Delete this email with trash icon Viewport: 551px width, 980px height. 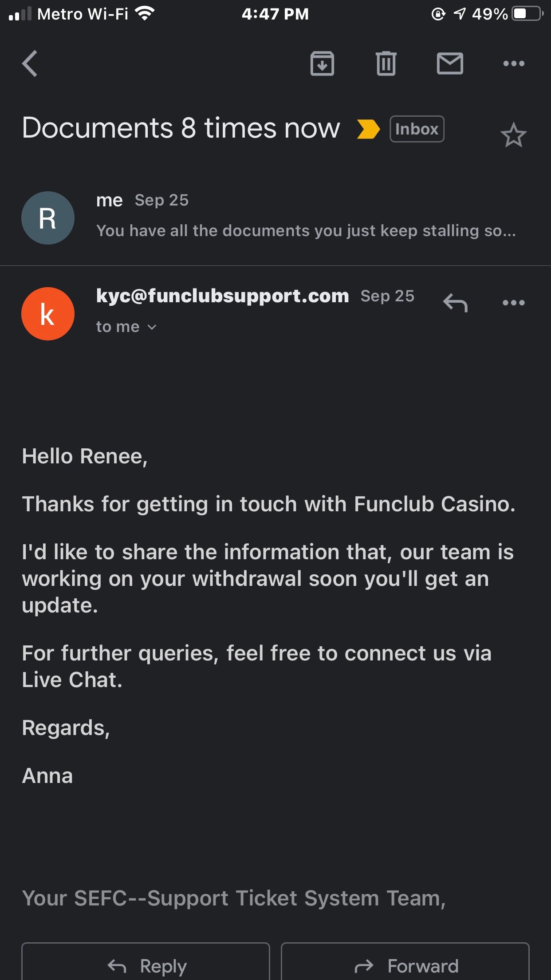pyautogui.click(x=386, y=63)
